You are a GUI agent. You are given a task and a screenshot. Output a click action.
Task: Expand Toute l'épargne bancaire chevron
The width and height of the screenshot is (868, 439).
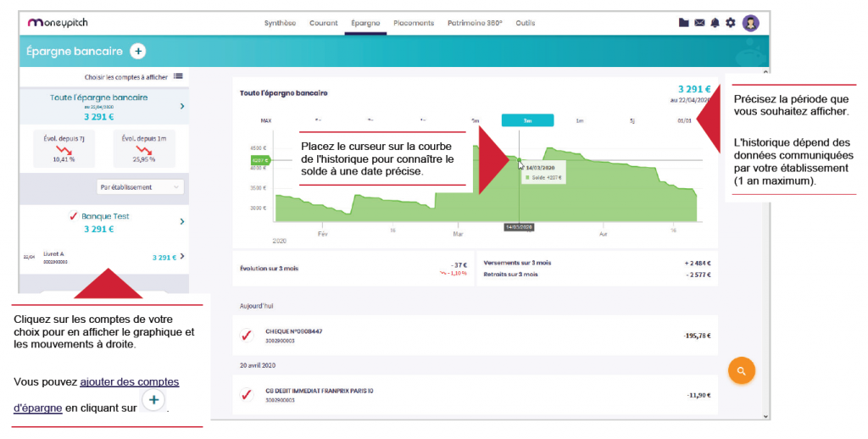[x=182, y=106]
